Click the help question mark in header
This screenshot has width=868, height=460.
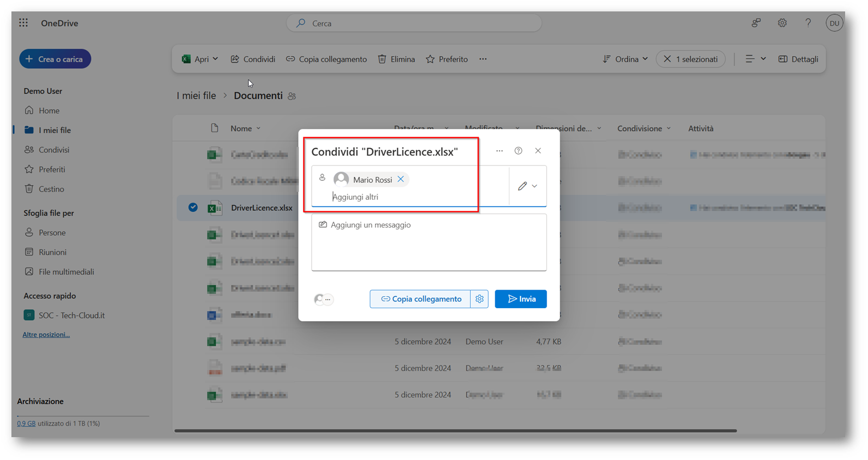coord(808,23)
